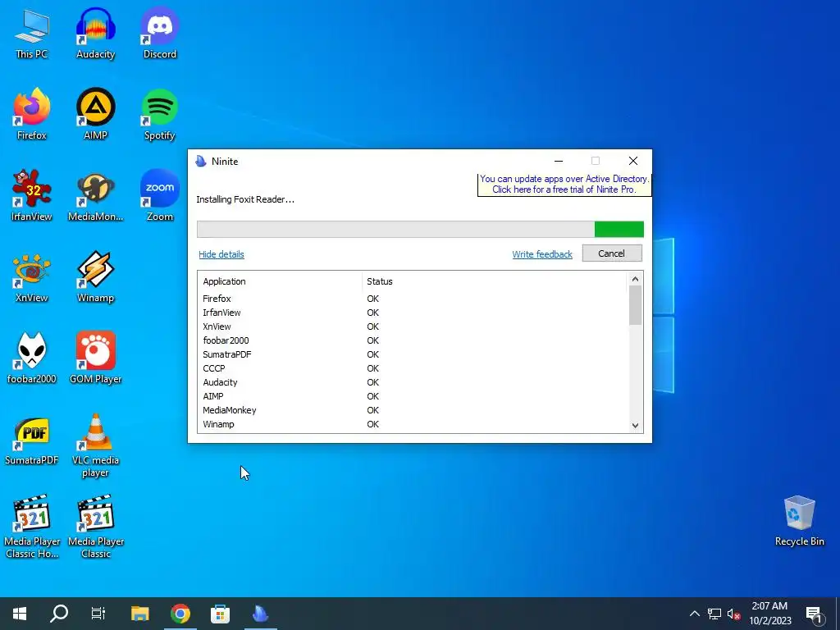
Task: Click the installation progress bar
Action: click(x=420, y=229)
